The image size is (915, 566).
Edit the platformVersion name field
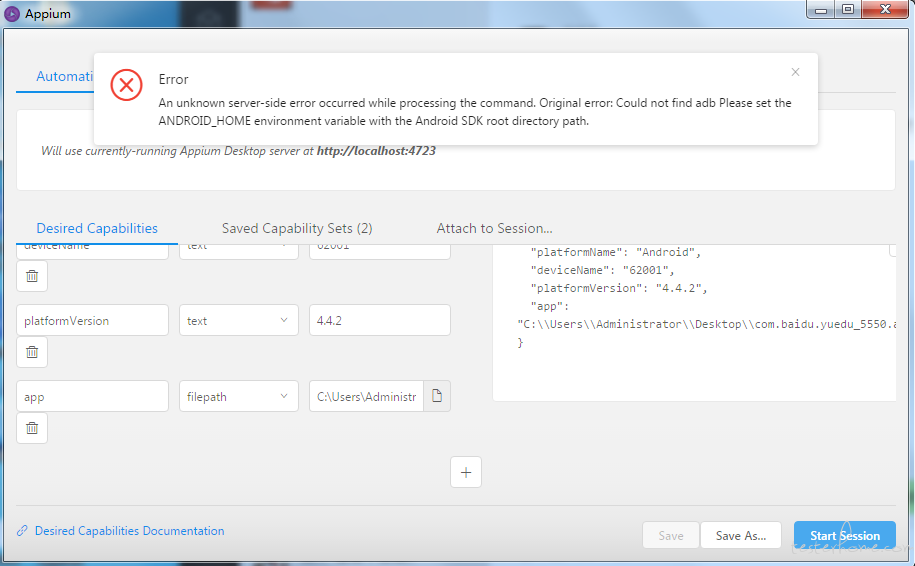point(92,320)
